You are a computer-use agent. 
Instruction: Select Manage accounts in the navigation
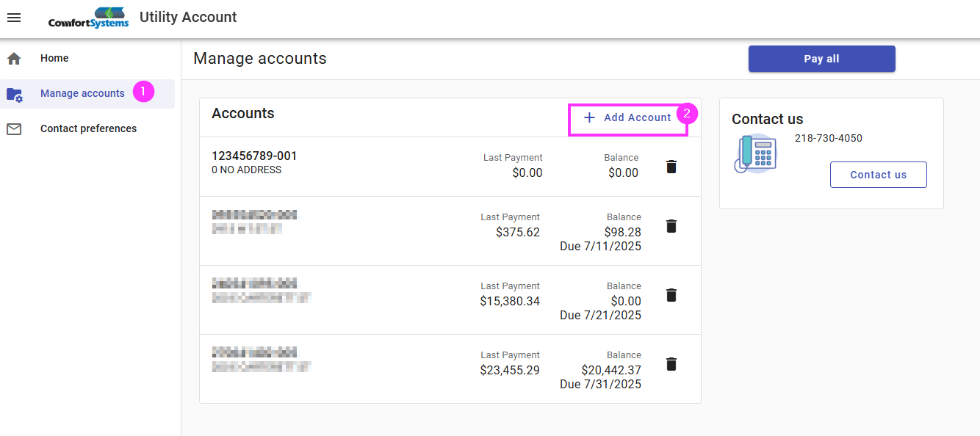point(82,93)
